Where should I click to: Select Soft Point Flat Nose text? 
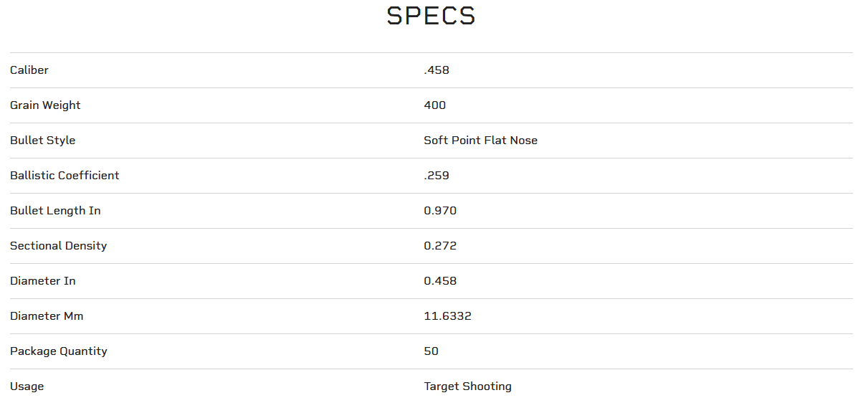pyautogui.click(x=480, y=141)
